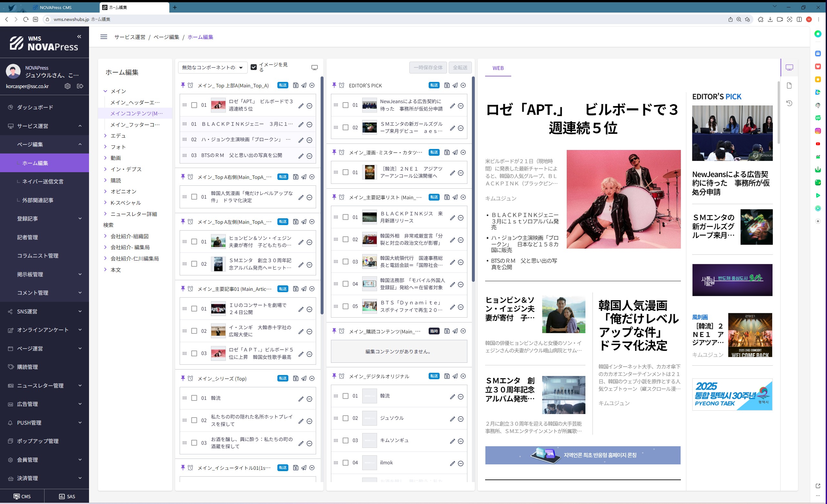Edit the ジュソウル row pencil icon
The width and height of the screenshot is (827, 504).
[452, 419]
